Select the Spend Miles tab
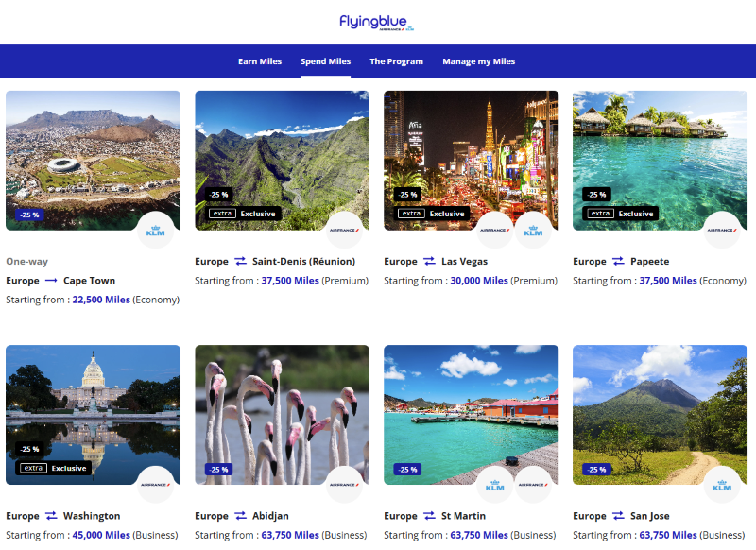756x550 pixels. [x=326, y=61]
